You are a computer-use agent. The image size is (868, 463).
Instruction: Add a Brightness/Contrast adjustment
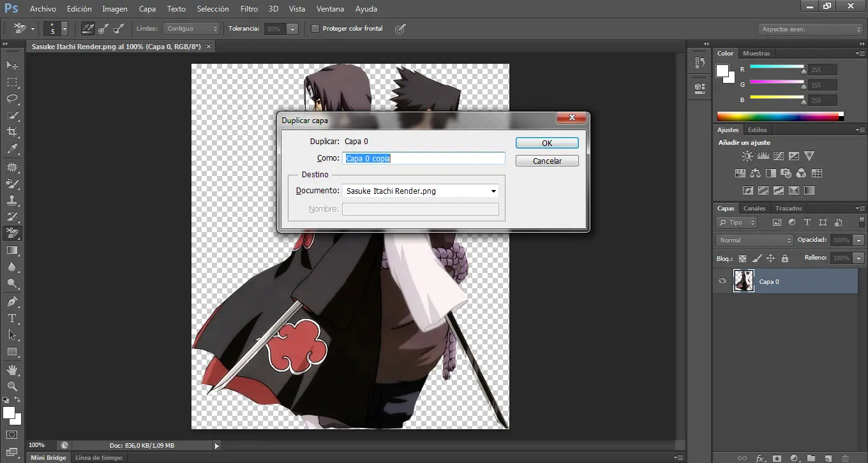click(x=747, y=156)
